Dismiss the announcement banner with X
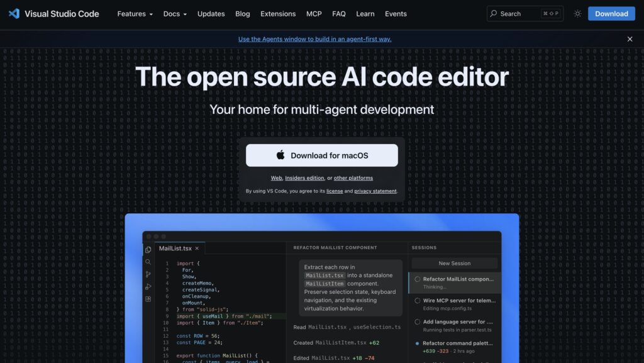644x363 pixels. pyautogui.click(x=630, y=39)
